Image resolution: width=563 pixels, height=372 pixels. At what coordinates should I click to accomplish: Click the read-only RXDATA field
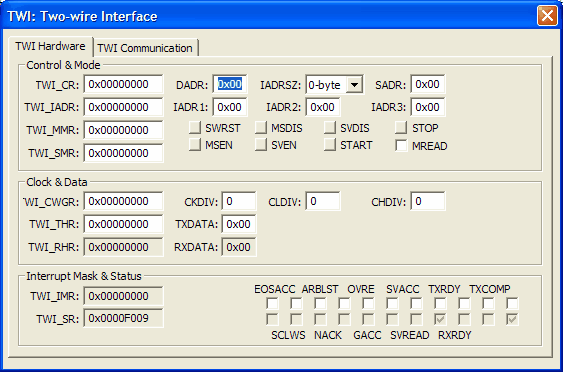pyautogui.click(x=239, y=247)
